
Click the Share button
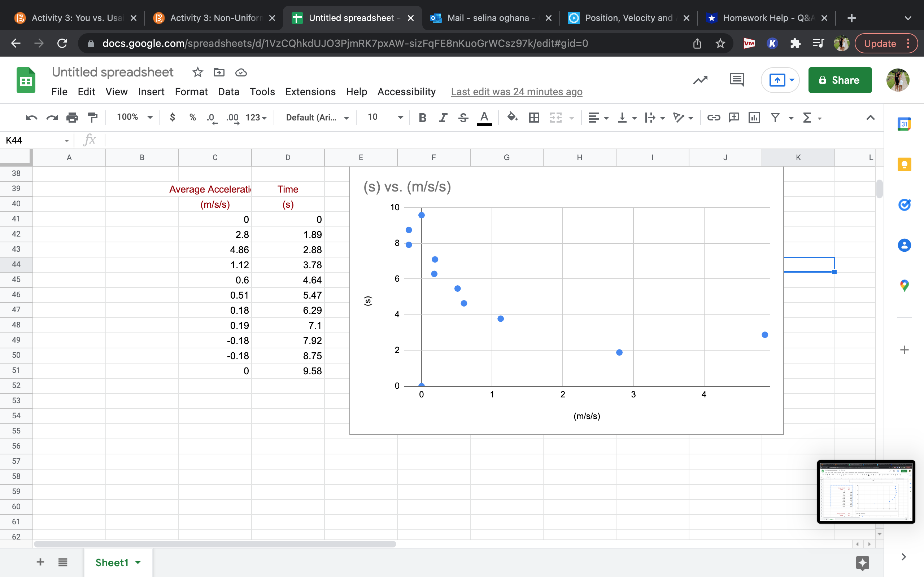[x=840, y=80]
